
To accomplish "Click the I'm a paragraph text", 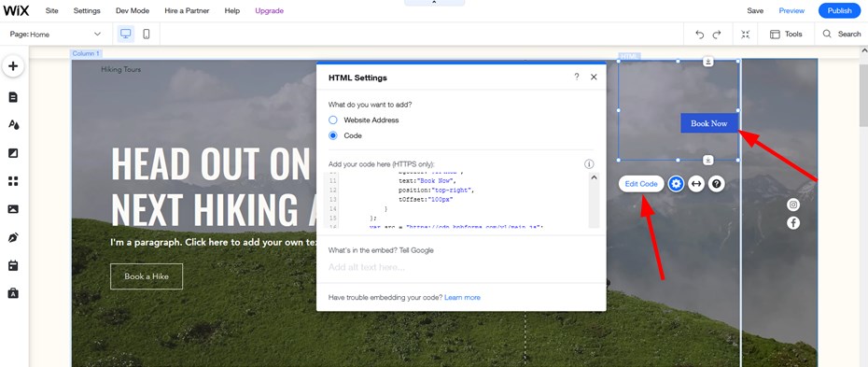I will [213, 243].
